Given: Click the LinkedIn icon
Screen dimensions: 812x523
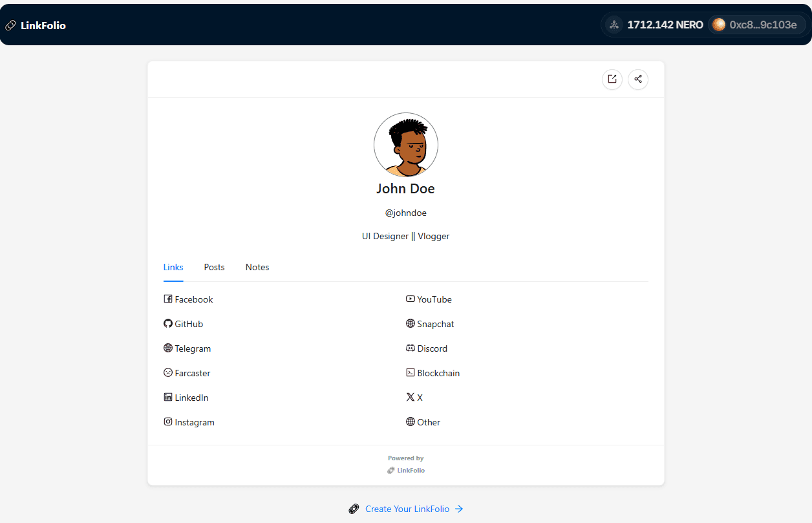Looking at the screenshot, I should coord(168,398).
